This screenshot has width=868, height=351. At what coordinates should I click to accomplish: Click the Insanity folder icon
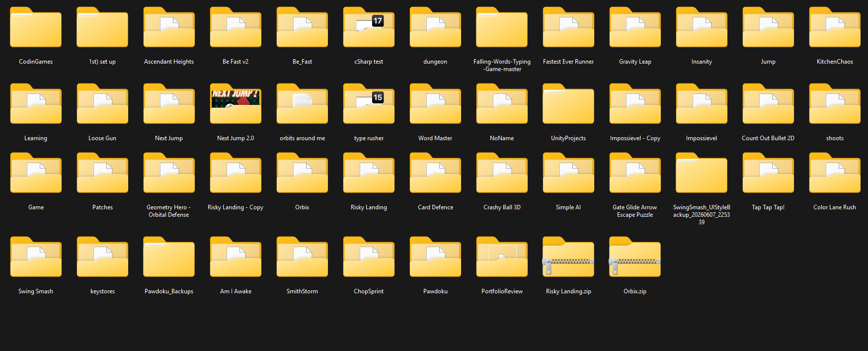[x=702, y=27]
